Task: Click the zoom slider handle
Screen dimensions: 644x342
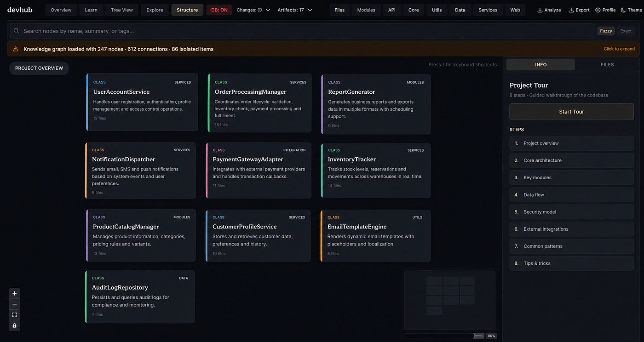Action: coord(479,336)
